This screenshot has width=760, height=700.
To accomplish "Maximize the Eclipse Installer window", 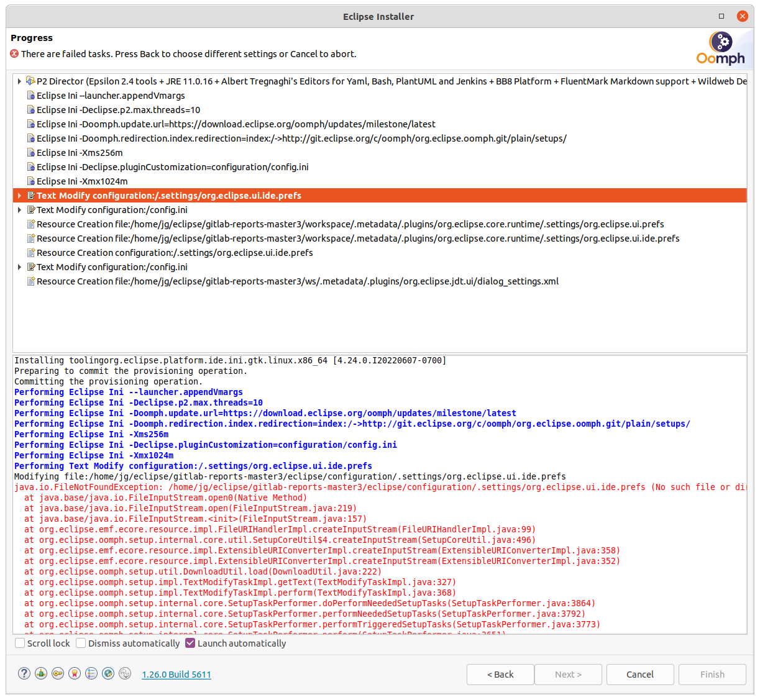I will pos(721,16).
